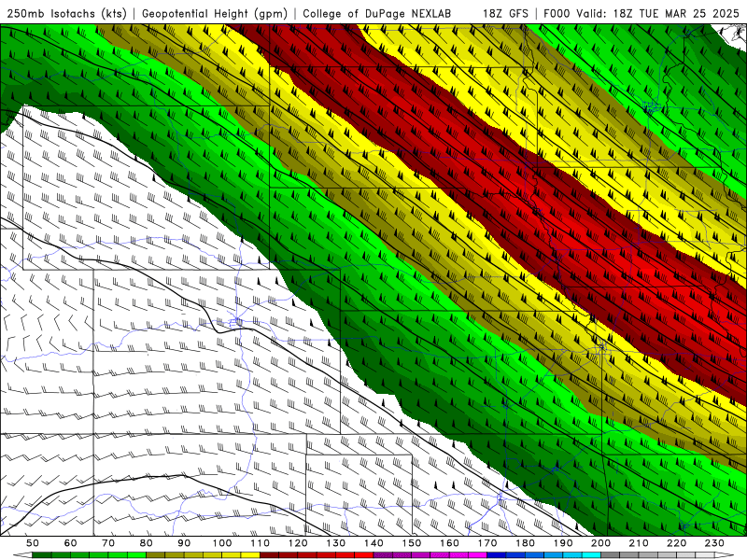Viewport: 747px width, 560px height.
Task: Click the '18Z GFS' model run label
Action: click(505, 14)
